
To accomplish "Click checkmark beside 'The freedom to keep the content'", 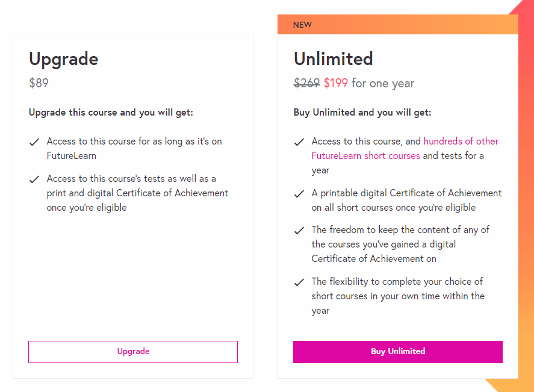I will click(299, 231).
